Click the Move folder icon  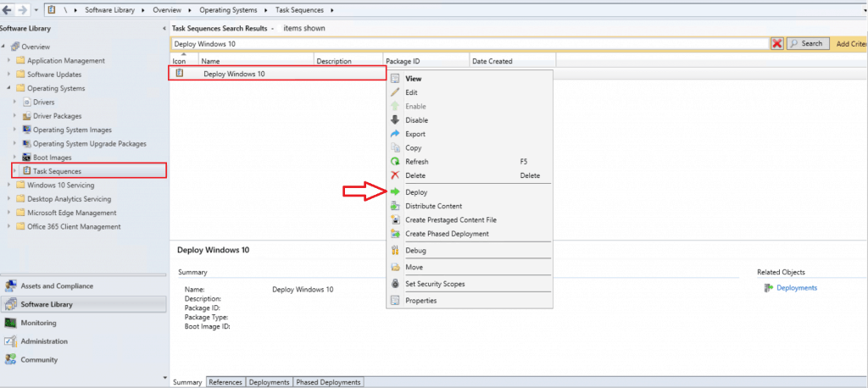click(x=395, y=267)
